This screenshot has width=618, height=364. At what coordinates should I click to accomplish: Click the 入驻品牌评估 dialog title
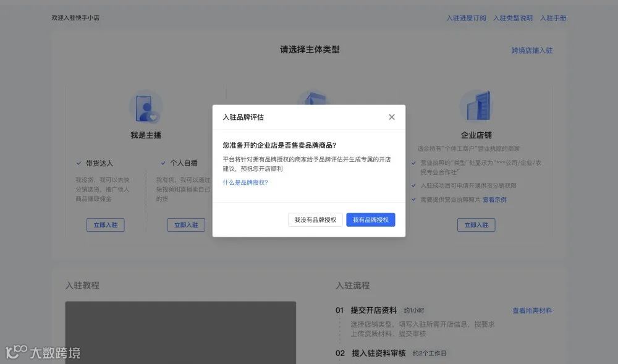[243, 117]
